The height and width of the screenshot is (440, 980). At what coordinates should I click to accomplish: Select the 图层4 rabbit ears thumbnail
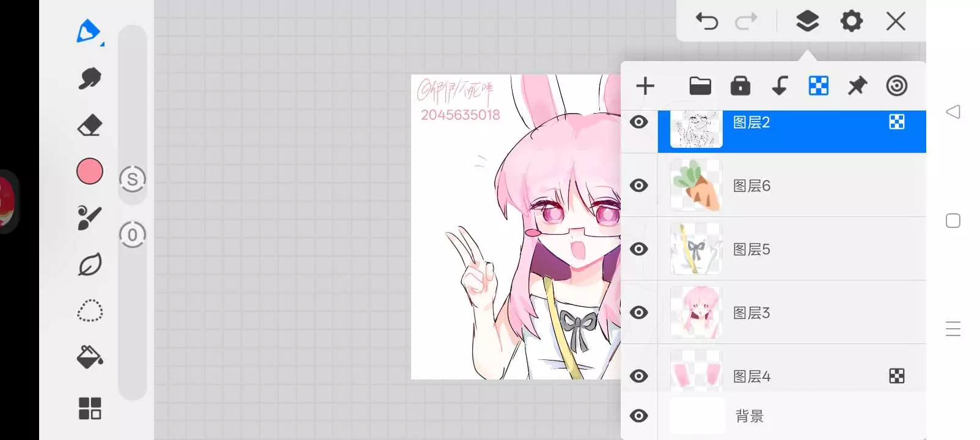697,371
